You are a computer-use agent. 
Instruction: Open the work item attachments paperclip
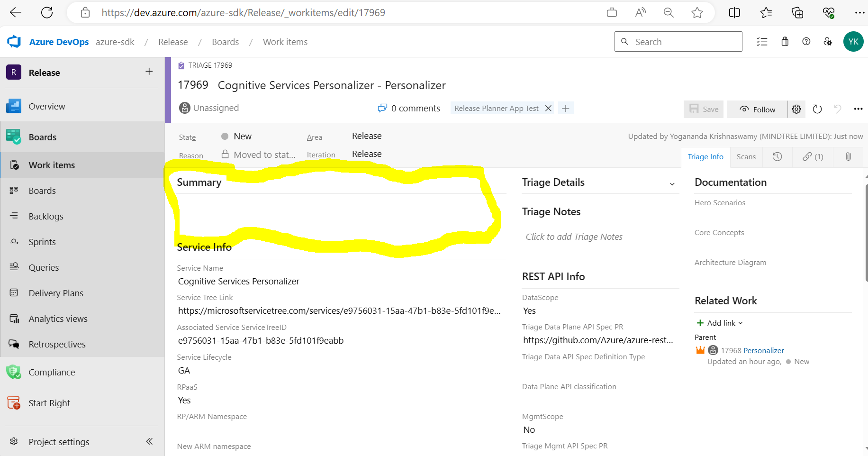point(848,157)
